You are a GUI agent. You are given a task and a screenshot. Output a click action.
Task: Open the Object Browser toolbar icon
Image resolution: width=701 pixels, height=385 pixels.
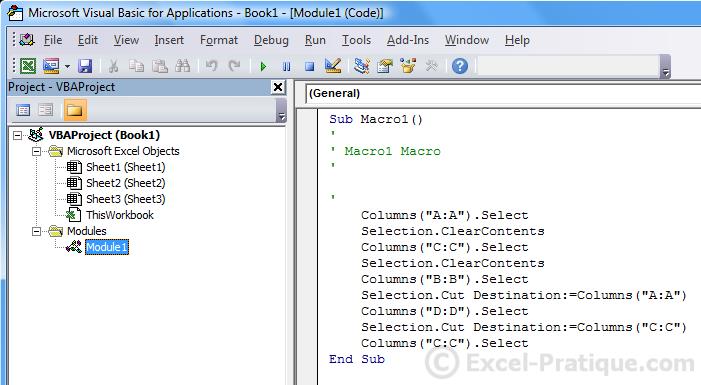point(408,66)
